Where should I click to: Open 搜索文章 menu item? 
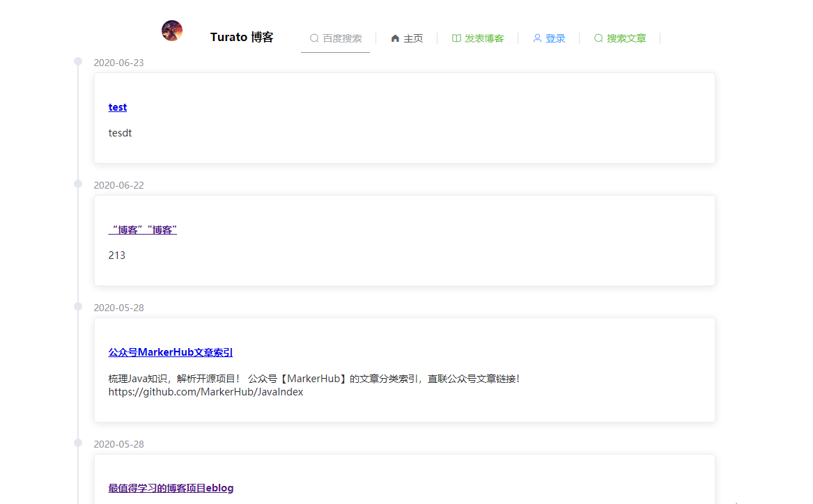click(x=620, y=38)
